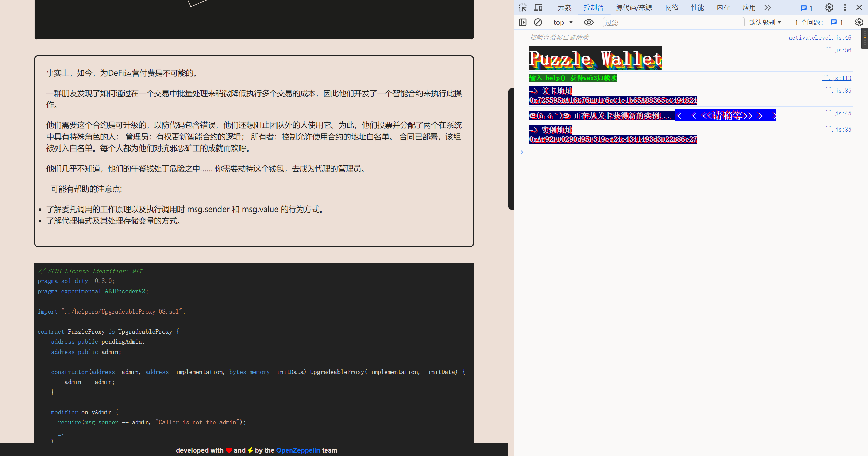This screenshot has height=456, width=868.
Task: Toggle the console sidebar panel icon
Action: pos(523,22)
